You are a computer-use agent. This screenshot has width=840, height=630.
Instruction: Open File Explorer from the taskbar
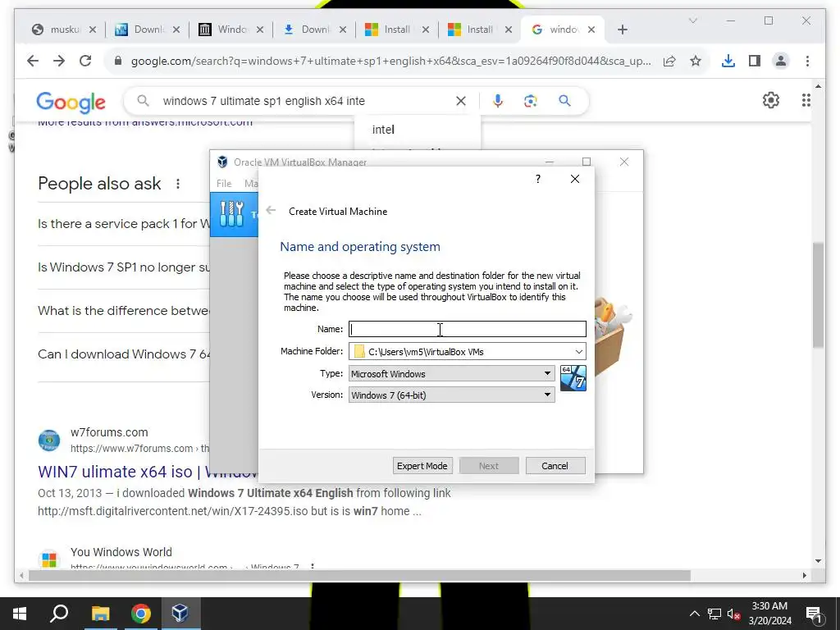pyautogui.click(x=100, y=614)
